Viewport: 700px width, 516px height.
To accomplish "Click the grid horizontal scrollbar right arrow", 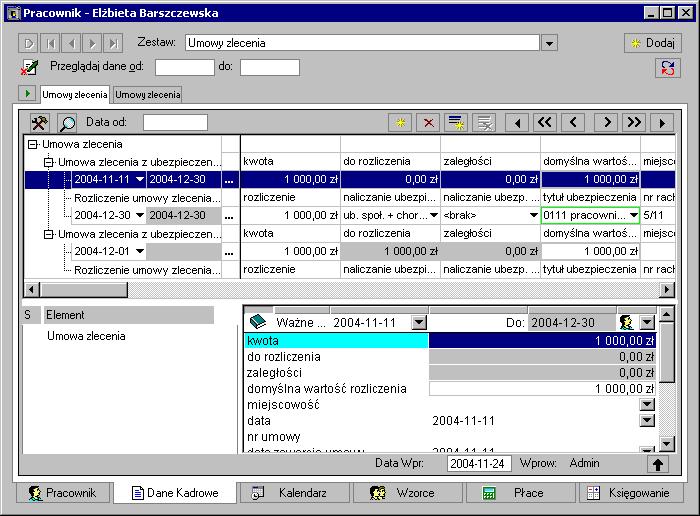I will 667,290.
